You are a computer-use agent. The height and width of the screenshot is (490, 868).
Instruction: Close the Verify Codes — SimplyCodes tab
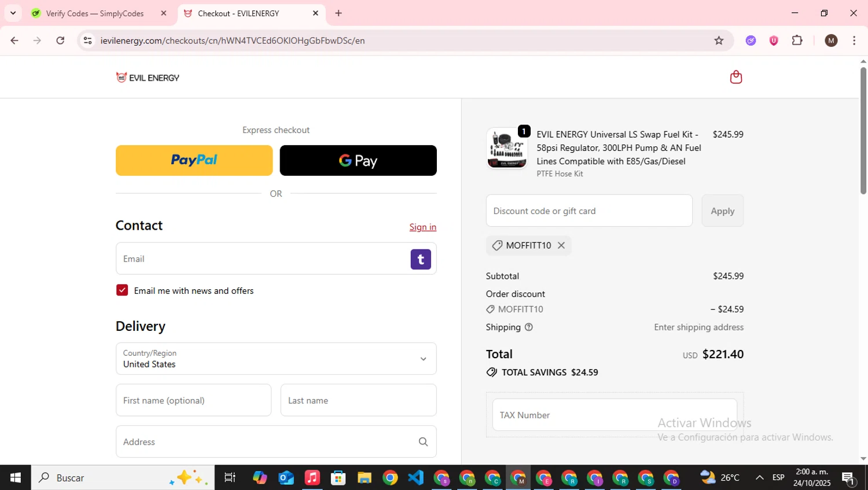click(164, 13)
